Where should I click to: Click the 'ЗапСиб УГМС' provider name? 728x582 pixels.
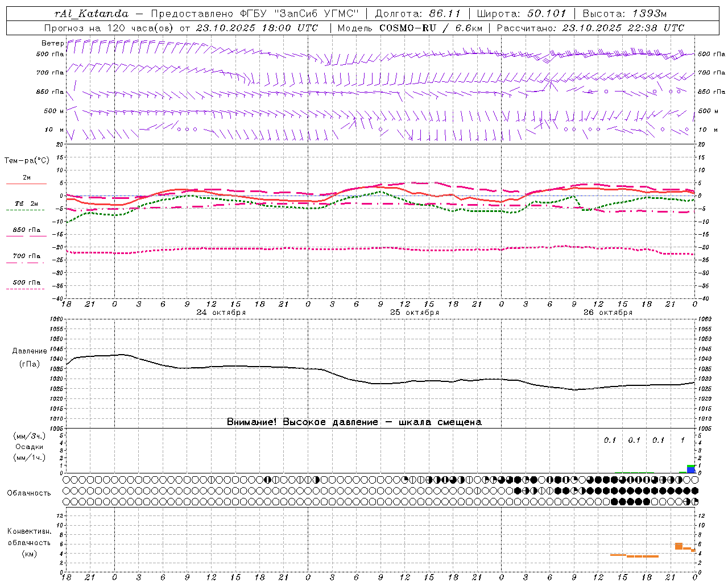click(x=317, y=14)
